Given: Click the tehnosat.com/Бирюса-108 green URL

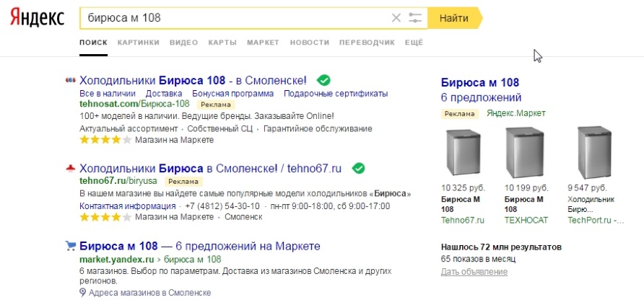Looking at the screenshot, I should [x=134, y=104].
